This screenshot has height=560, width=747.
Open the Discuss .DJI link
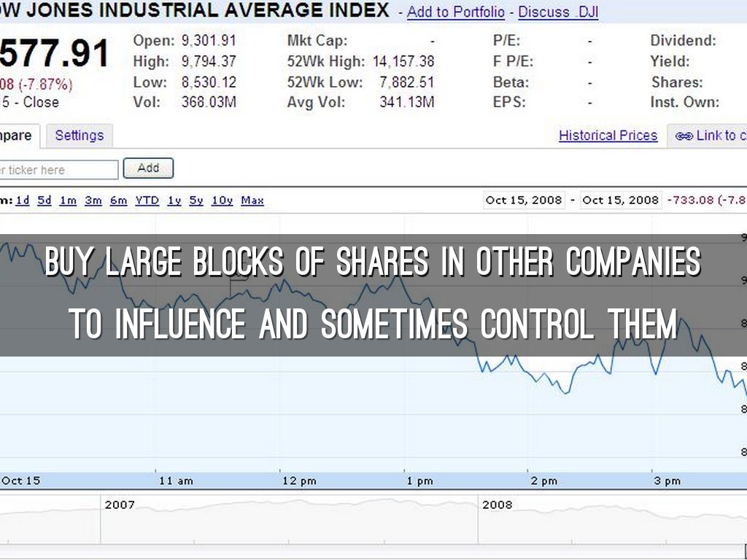tap(558, 12)
